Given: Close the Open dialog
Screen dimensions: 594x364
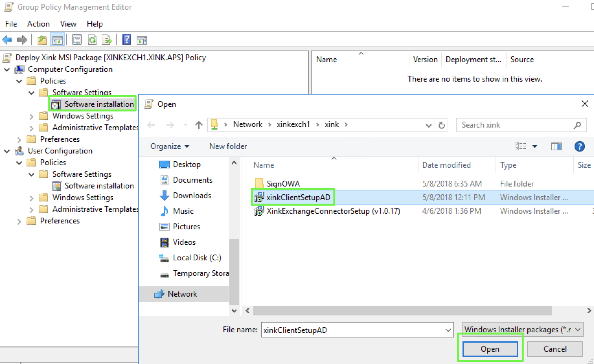Looking at the screenshot, I should (585, 104).
